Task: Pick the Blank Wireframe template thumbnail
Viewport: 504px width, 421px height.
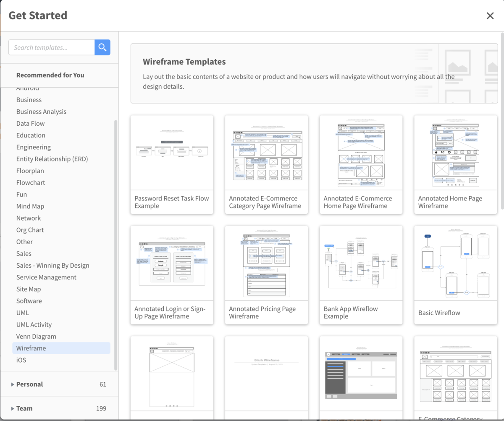Action: click(266, 374)
